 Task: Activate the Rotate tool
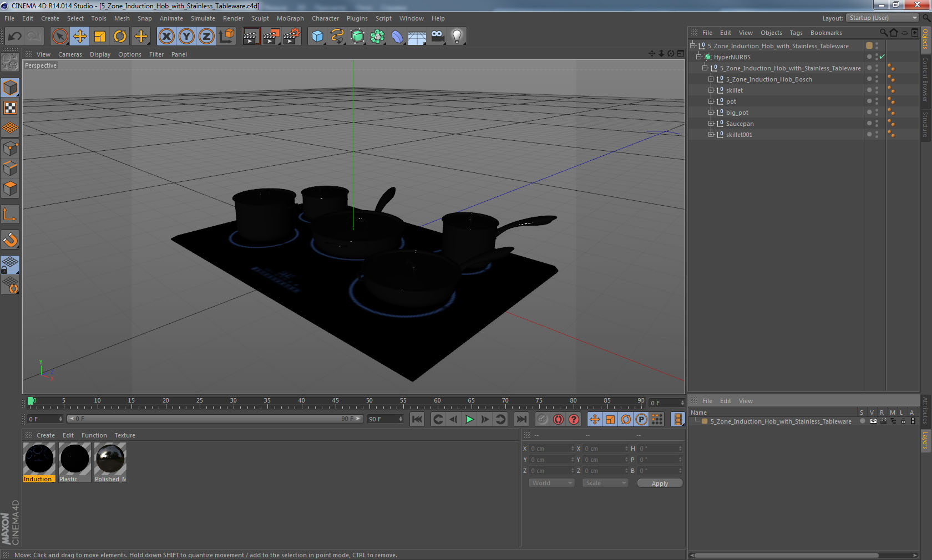(x=120, y=37)
